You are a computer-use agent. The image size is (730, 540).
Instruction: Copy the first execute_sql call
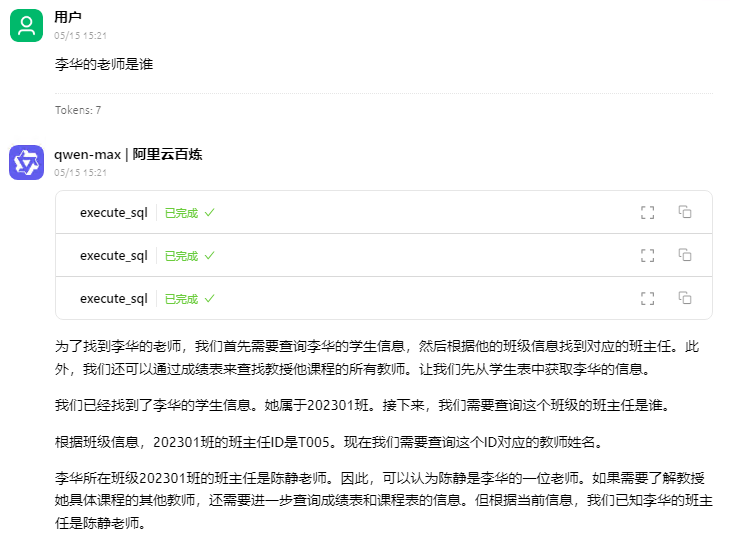point(684,212)
